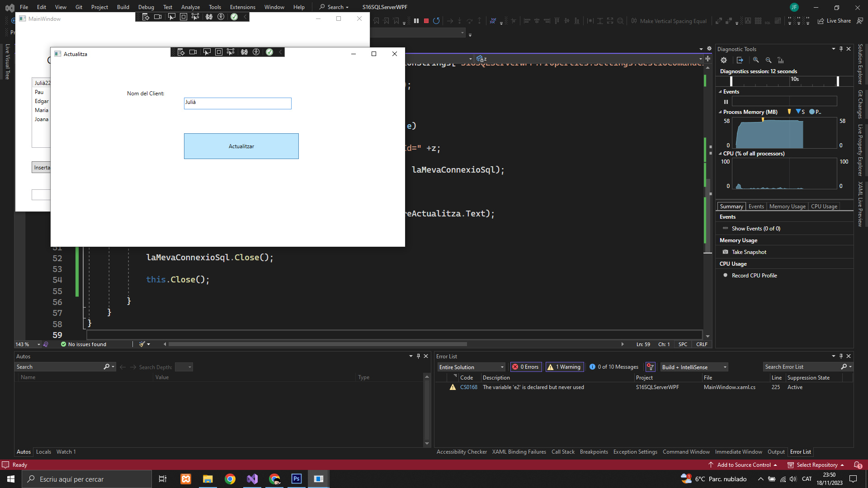Toggle the 1 Warning filter
Screen dimensions: 868x488
point(564,367)
